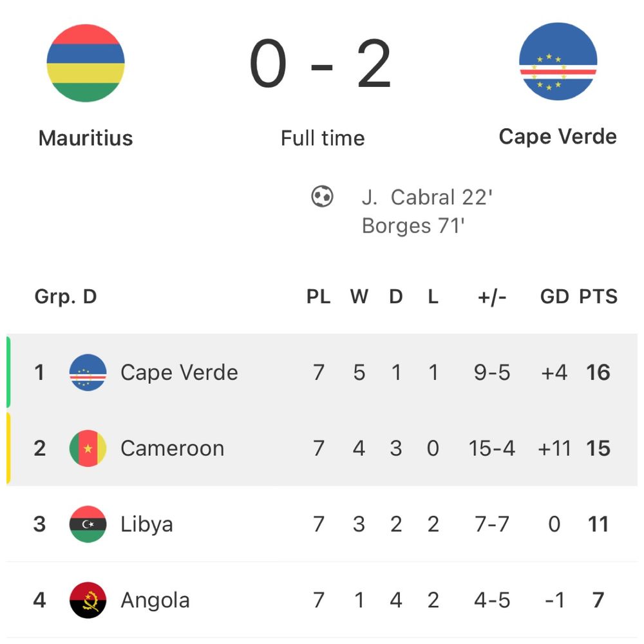Open the Angola standings row
The height and width of the screenshot is (644, 644).
click(x=322, y=600)
